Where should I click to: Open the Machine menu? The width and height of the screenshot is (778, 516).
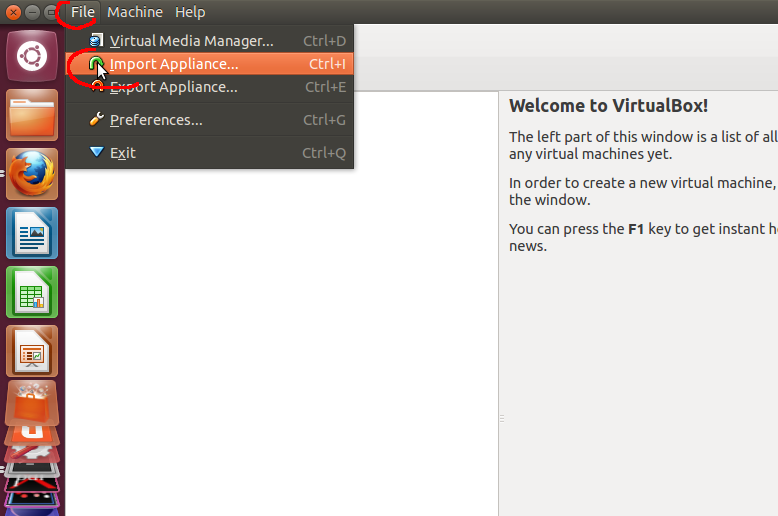[135, 12]
